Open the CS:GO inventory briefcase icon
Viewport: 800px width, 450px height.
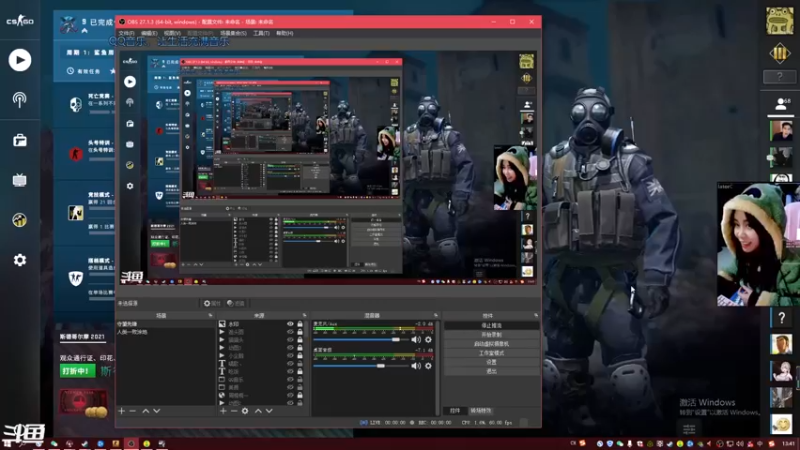pyautogui.click(x=19, y=140)
